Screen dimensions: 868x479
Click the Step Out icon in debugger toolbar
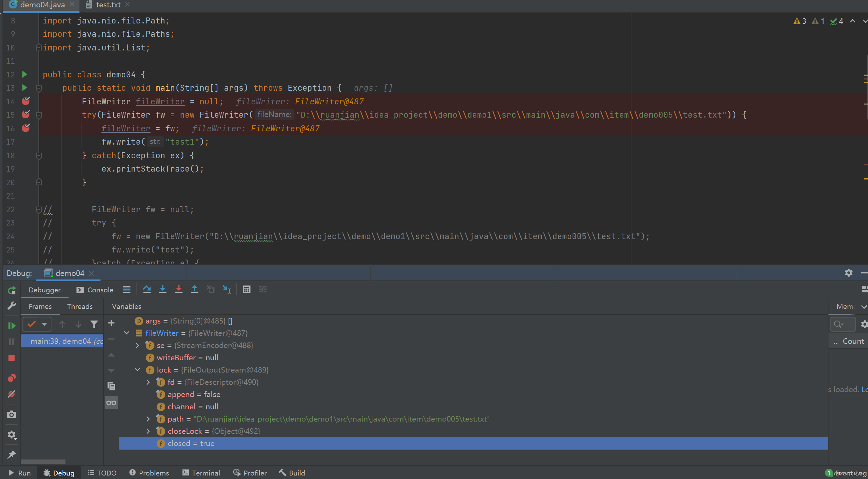(195, 289)
